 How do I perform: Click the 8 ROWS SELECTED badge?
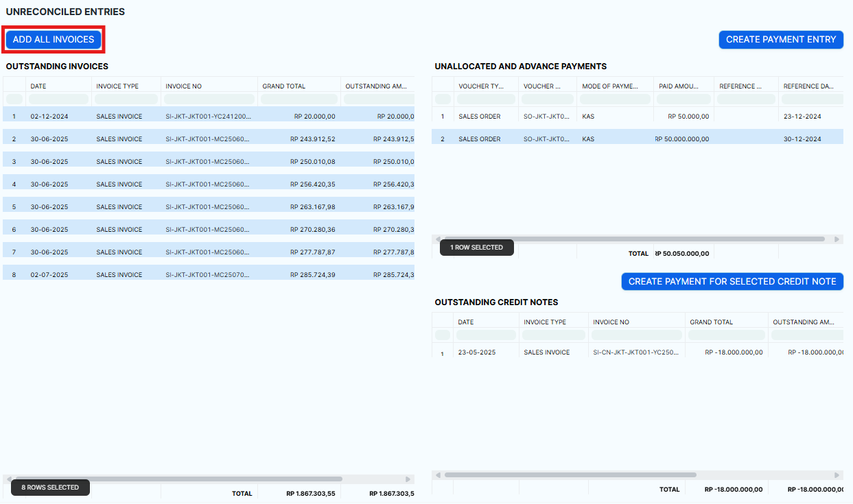click(49, 488)
